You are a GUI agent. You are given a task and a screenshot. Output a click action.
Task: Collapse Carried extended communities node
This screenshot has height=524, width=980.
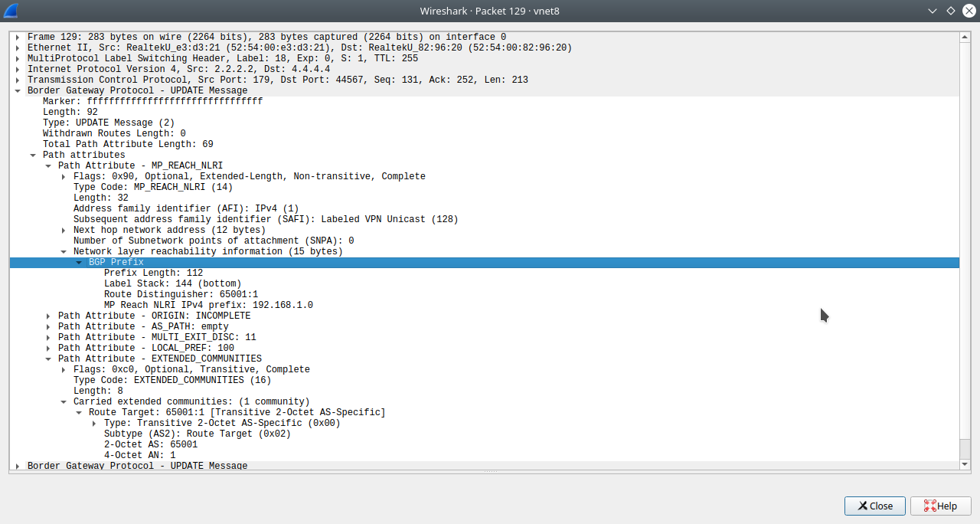(63, 401)
